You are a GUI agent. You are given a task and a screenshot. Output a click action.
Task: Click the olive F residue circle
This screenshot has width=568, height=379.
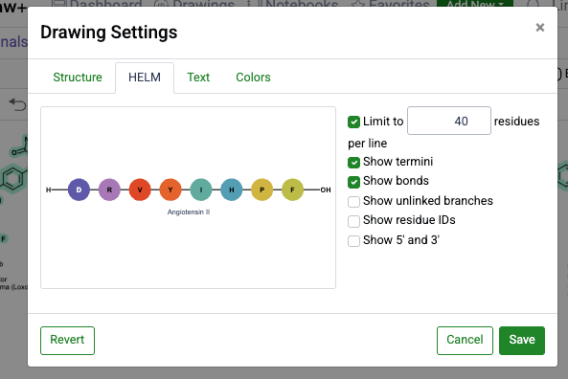[x=293, y=190]
